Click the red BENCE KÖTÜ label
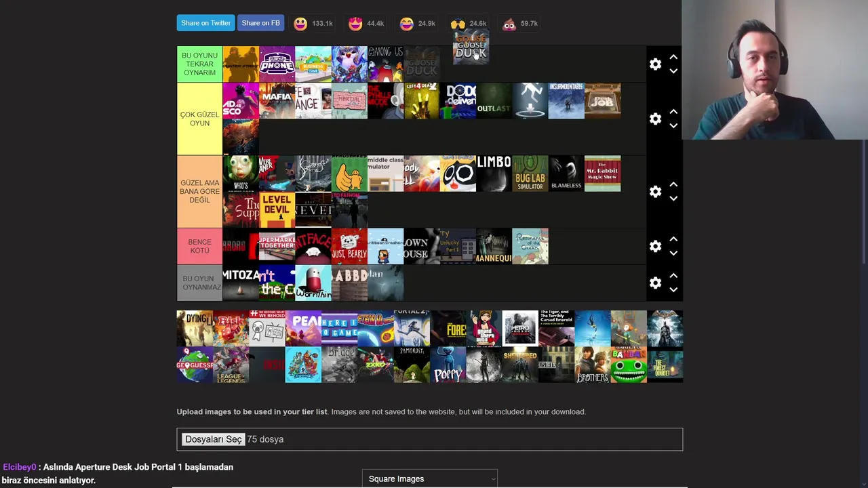868x488 pixels. pyautogui.click(x=199, y=246)
